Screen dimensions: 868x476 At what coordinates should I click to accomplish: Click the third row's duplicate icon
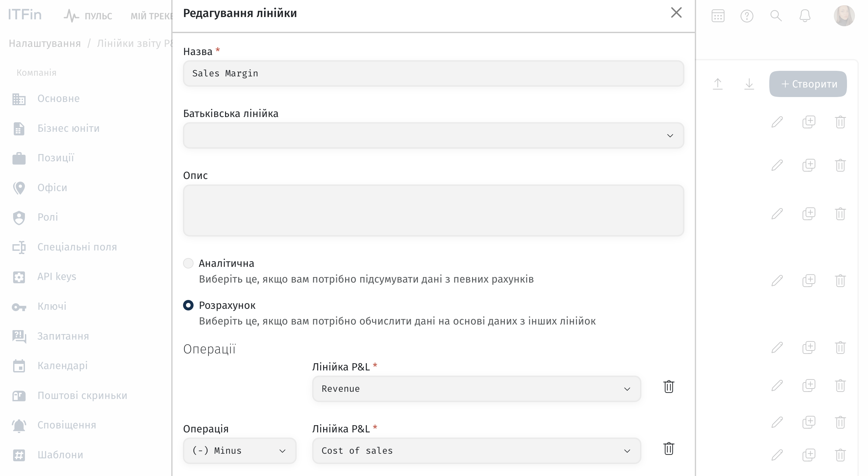pyautogui.click(x=809, y=214)
